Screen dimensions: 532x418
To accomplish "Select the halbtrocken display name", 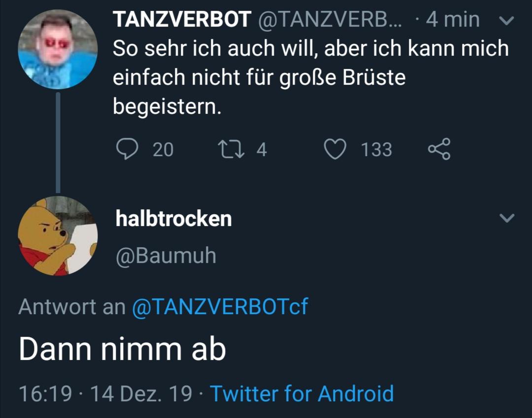I will (x=173, y=219).
